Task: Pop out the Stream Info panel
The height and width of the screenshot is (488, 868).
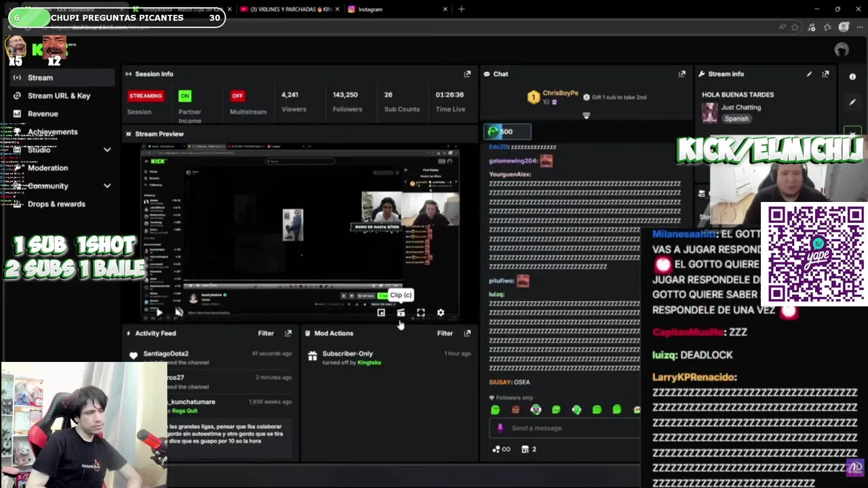Action: coord(825,74)
